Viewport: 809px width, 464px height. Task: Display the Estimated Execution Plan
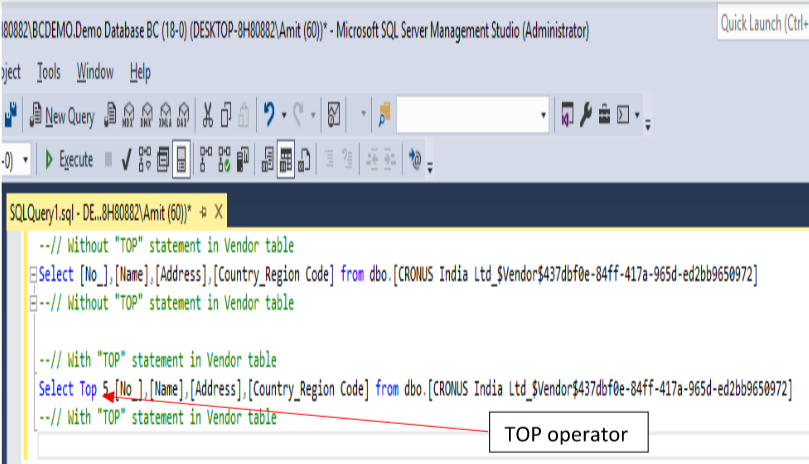point(145,159)
